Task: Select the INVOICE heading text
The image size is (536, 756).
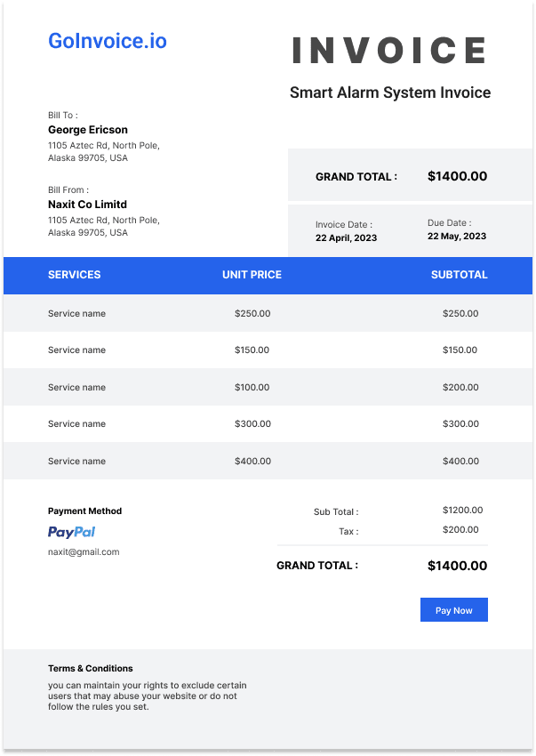Action: (389, 50)
